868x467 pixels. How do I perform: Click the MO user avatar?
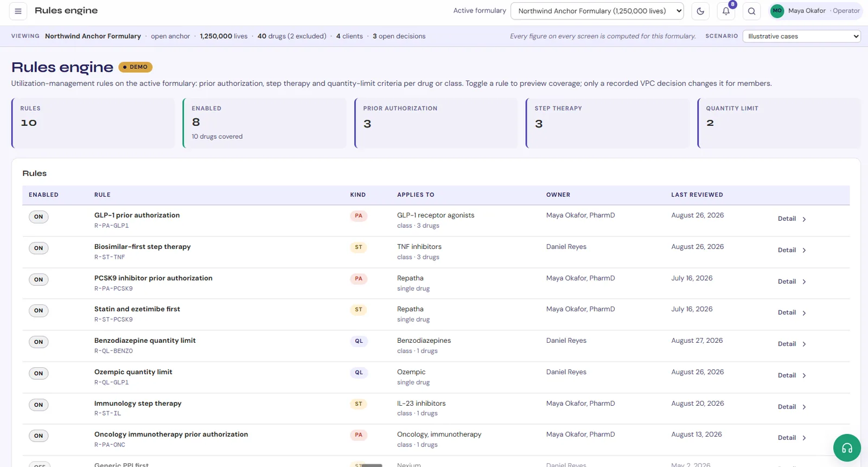pyautogui.click(x=777, y=11)
